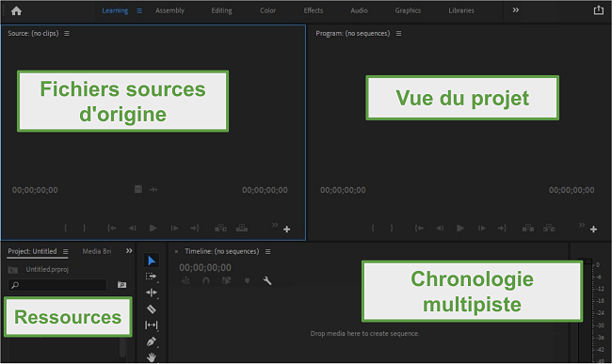Select the Slip tool
Viewport: 612px width, 364px height.
click(x=152, y=325)
